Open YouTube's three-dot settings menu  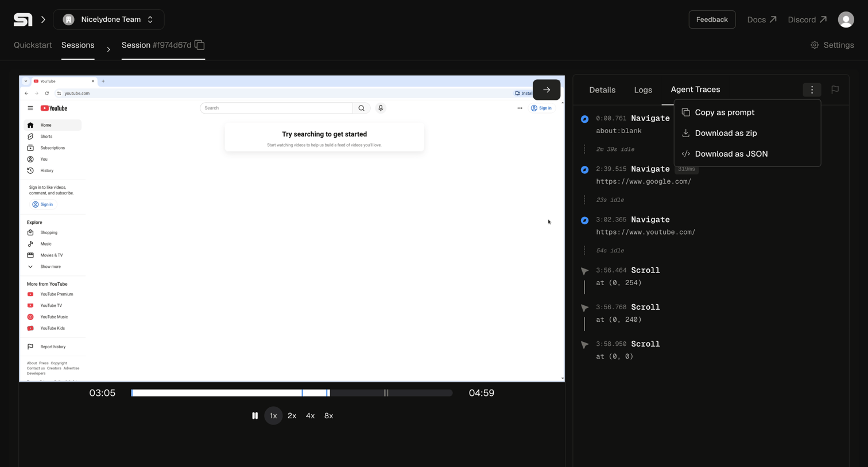520,108
